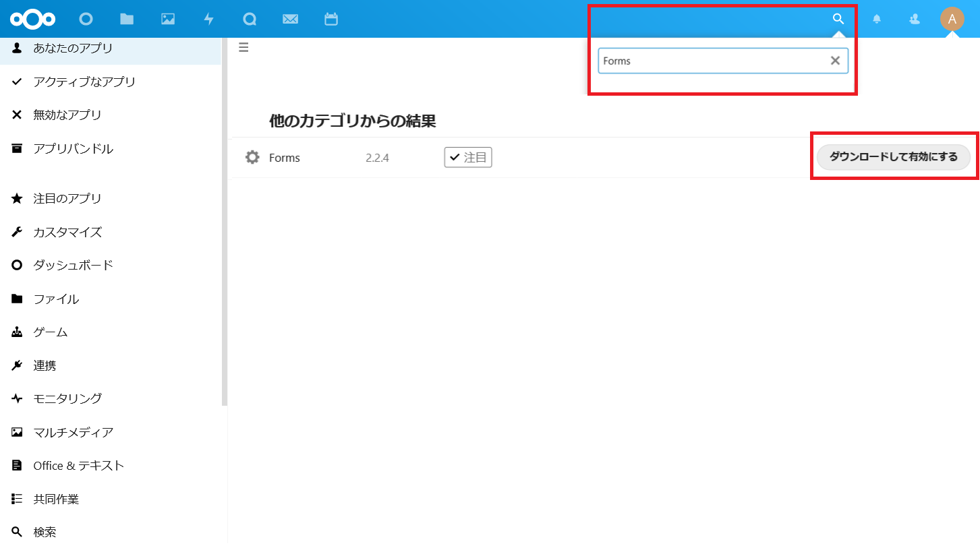Open ダッシュボード category in sidebar
980x550 pixels.
click(111, 266)
